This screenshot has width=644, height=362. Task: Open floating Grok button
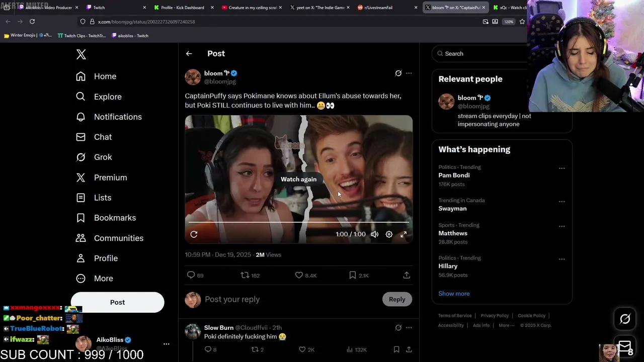click(625, 319)
